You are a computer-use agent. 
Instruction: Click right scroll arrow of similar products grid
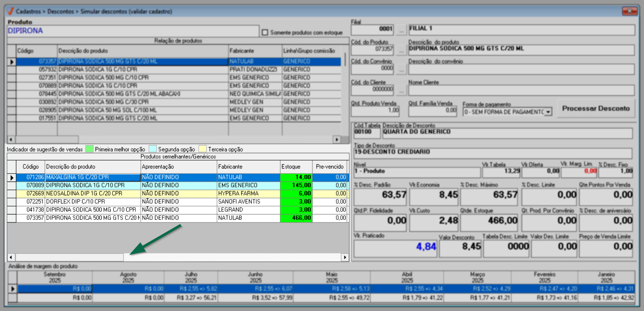point(345,257)
